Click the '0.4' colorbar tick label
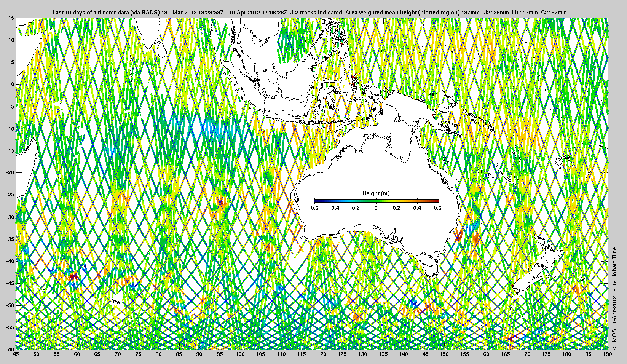 pyautogui.click(x=417, y=208)
